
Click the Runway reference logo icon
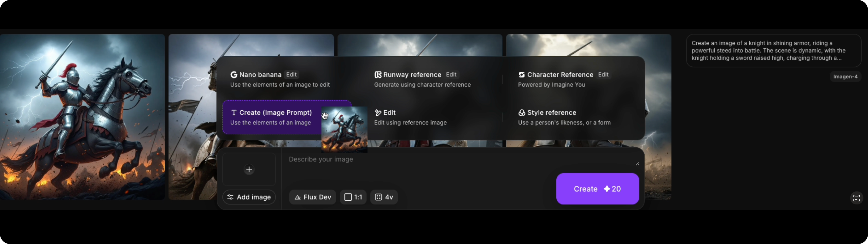(378, 75)
